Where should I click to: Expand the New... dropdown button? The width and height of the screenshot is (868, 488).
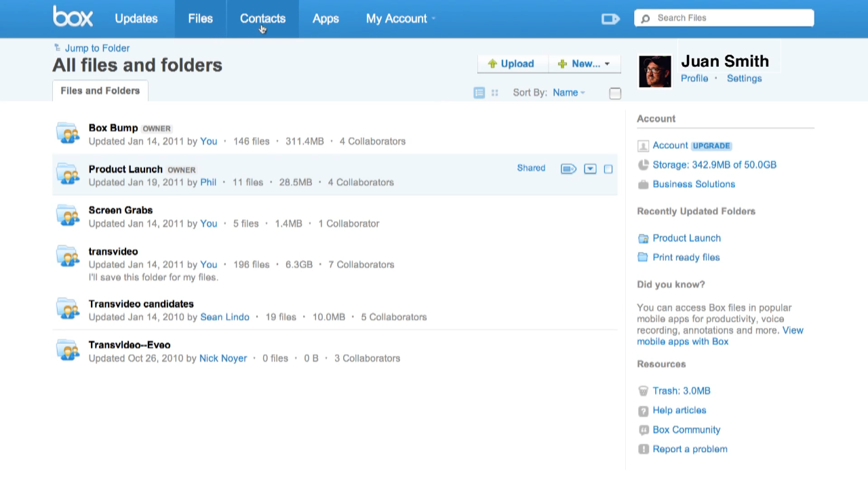tap(584, 64)
